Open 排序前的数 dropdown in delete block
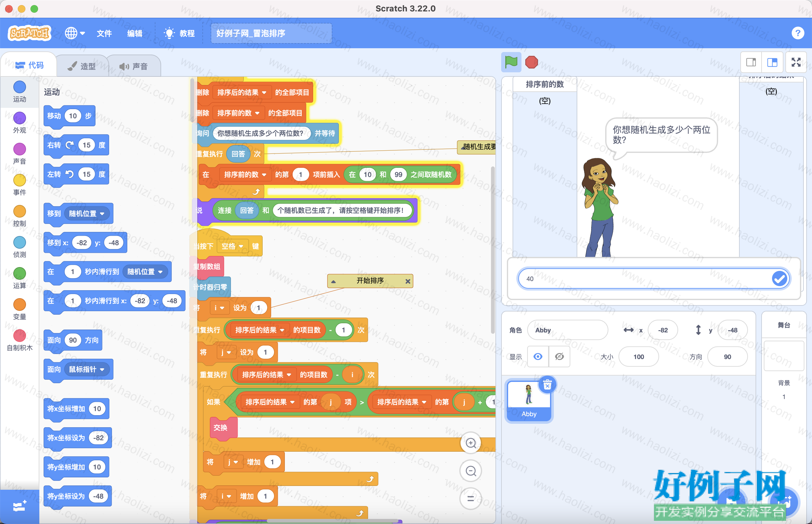 tap(238, 113)
